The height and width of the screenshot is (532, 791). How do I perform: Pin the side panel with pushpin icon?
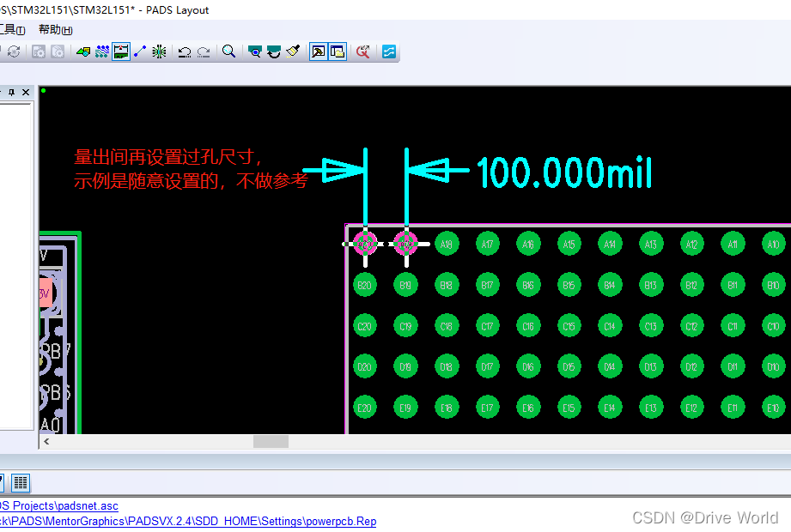[12, 92]
